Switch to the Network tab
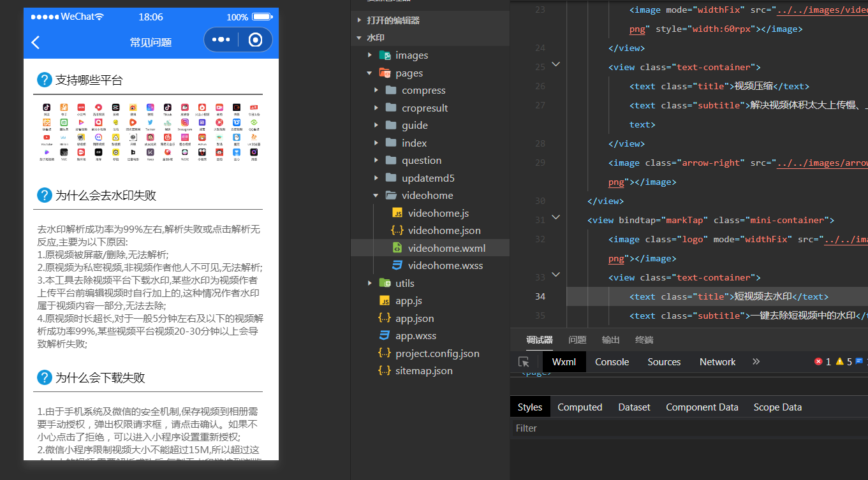The width and height of the screenshot is (868, 480). point(717,361)
